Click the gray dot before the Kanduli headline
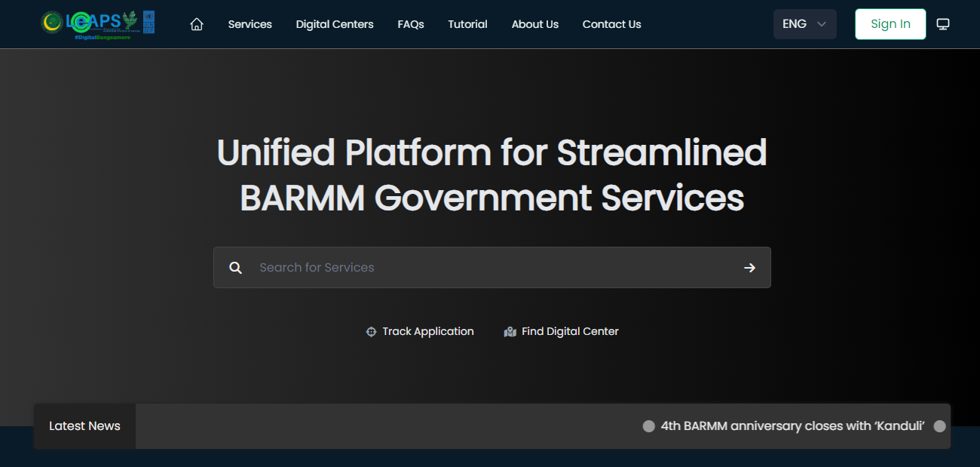The image size is (980, 467). [x=648, y=426]
